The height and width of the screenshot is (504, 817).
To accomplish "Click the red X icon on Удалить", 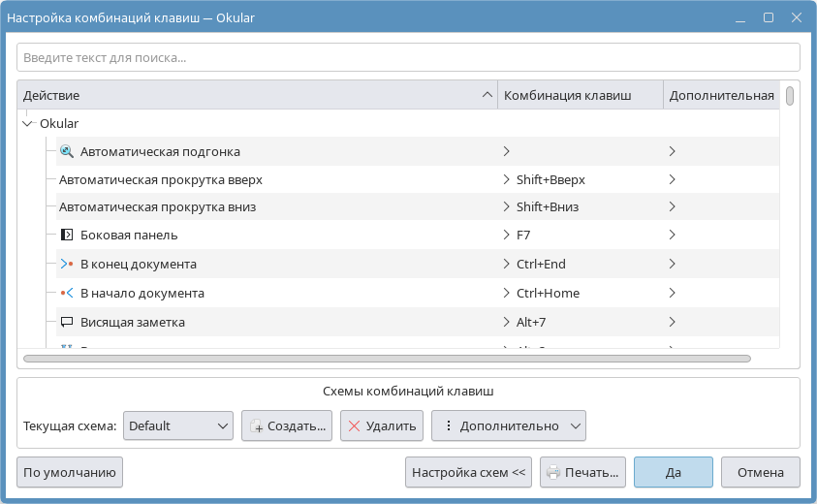I will pyautogui.click(x=354, y=425).
